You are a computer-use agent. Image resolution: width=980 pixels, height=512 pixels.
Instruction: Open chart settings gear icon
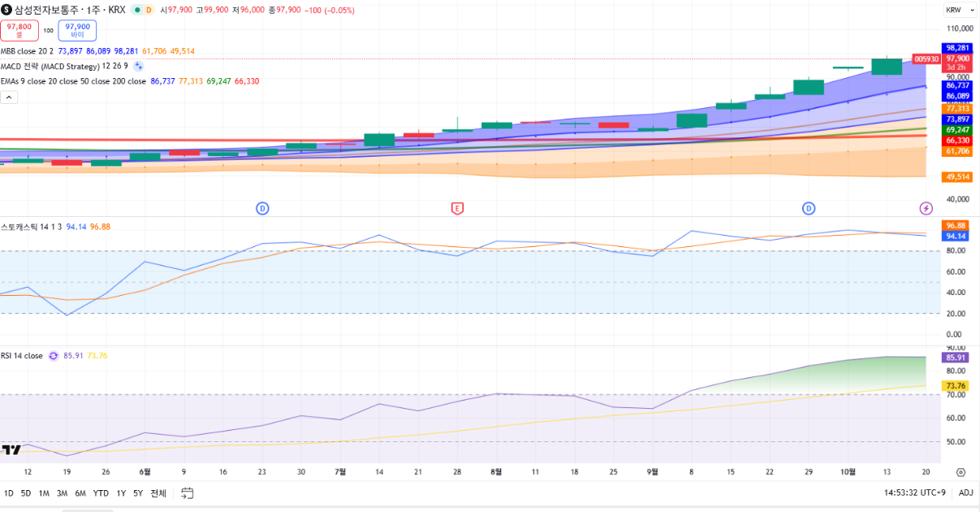pos(961,472)
